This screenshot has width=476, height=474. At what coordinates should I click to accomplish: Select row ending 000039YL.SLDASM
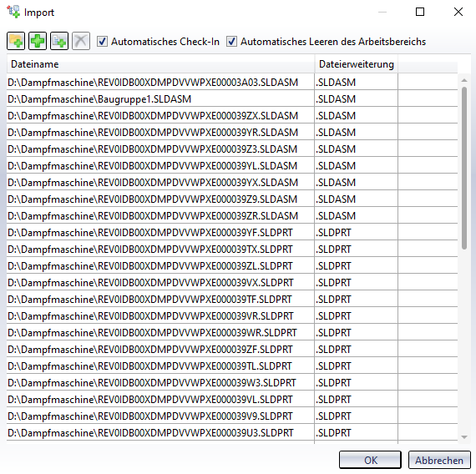click(x=232, y=166)
